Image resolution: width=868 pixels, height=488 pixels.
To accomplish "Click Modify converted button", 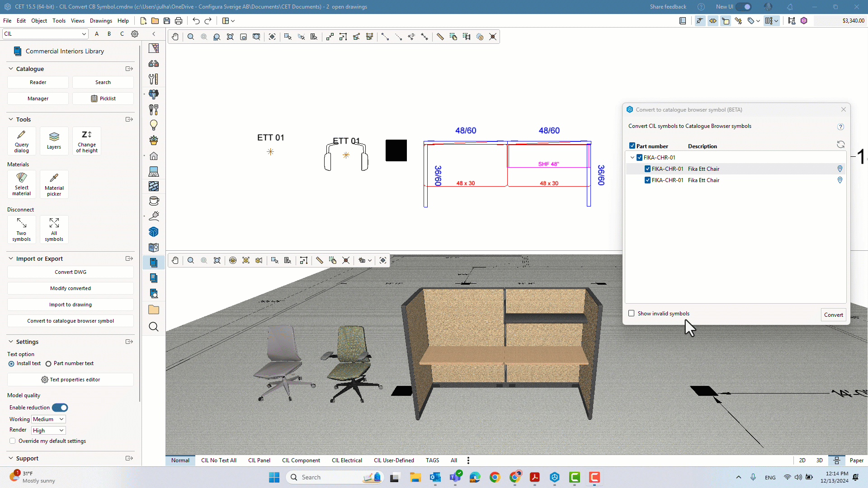I will 71,288.
